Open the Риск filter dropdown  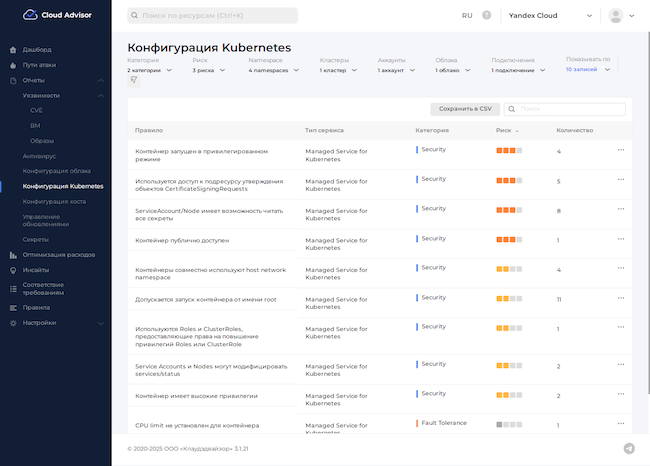(x=209, y=70)
